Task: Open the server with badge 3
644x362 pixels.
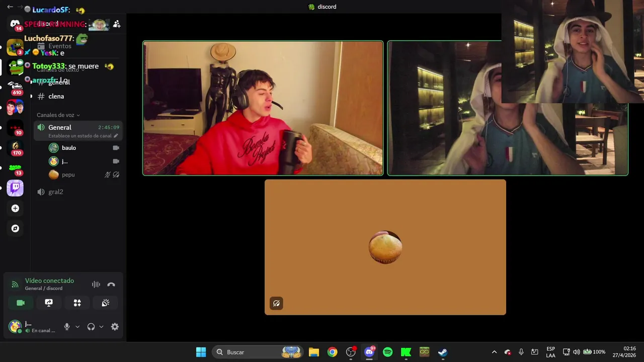Action: pyautogui.click(x=15, y=47)
